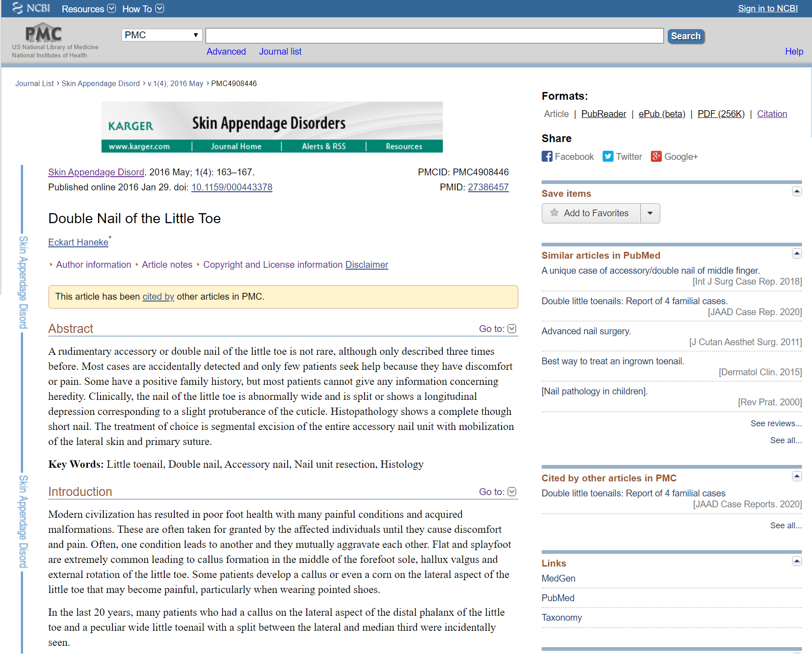Open the ePub (beta) format
812x659 pixels.
(662, 114)
